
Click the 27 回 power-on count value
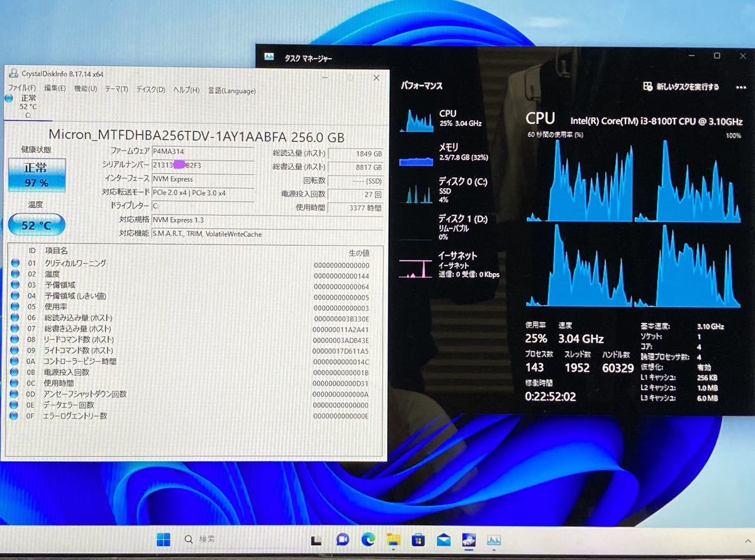pyautogui.click(x=356, y=194)
